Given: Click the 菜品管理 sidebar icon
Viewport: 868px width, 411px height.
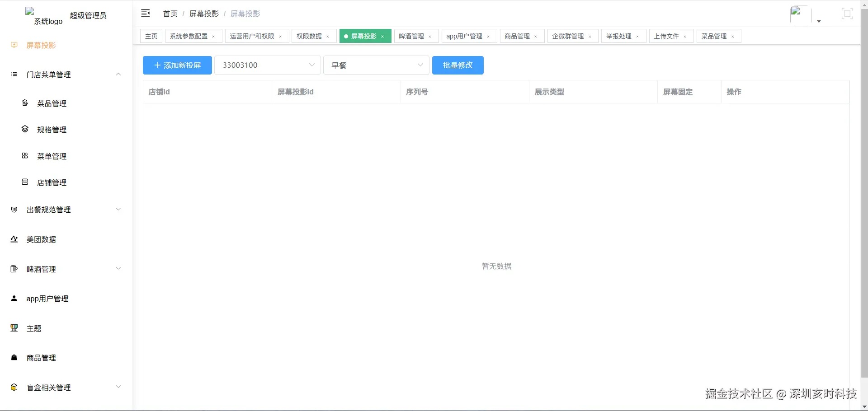Looking at the screenshot, I should click(25, 103).
